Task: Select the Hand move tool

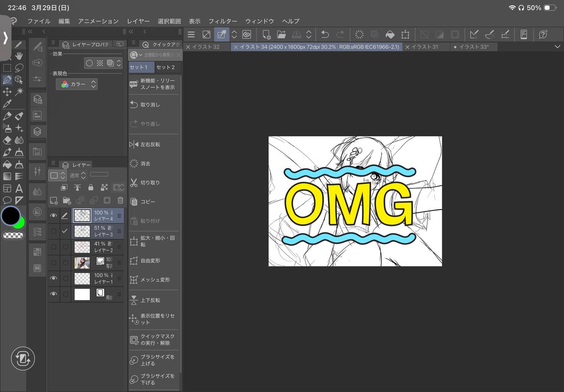Action: [19, 56]
